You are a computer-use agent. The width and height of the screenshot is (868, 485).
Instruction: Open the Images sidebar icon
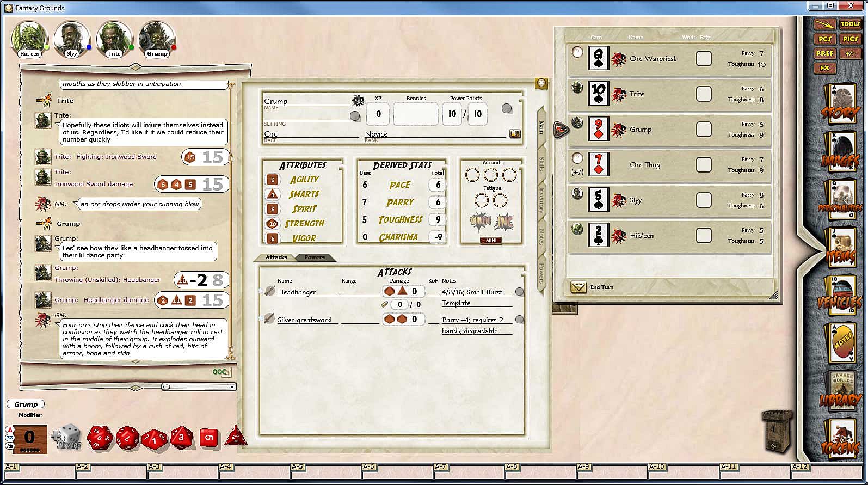pyautogui.click(x=840, y=152)
